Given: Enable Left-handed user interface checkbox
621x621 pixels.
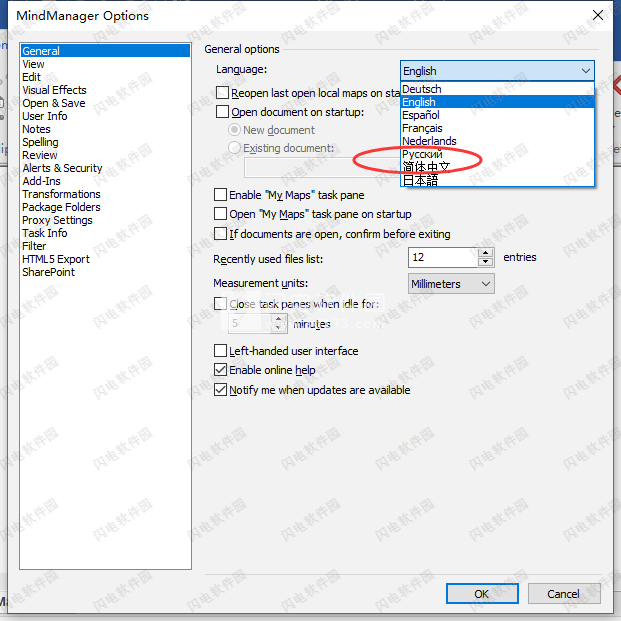Looking at the screenshot, I should click(x=220, y=351).
